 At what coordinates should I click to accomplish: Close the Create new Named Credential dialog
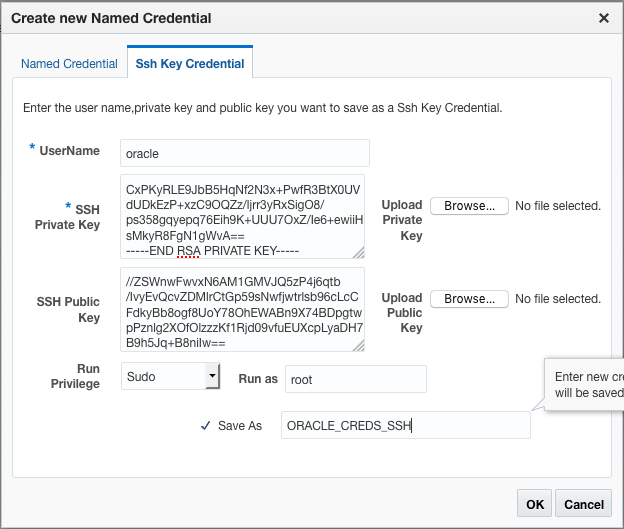604,18
